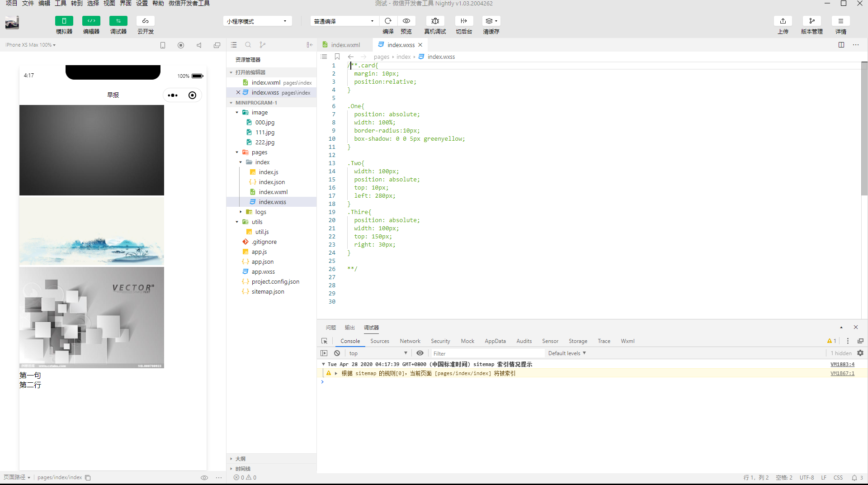Click the upload (上传) icon
The height and width of the screenshot is (485, 868).
pos(783,21)
